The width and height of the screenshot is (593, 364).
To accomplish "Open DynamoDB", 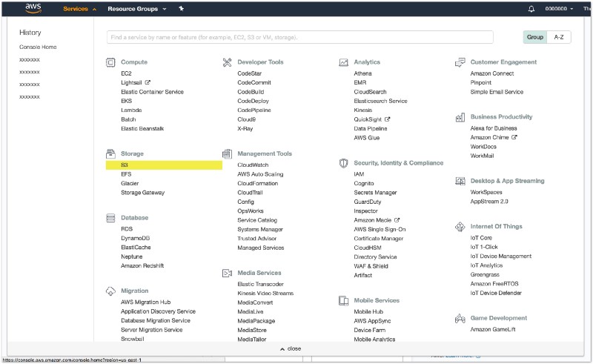I will 136,239.
